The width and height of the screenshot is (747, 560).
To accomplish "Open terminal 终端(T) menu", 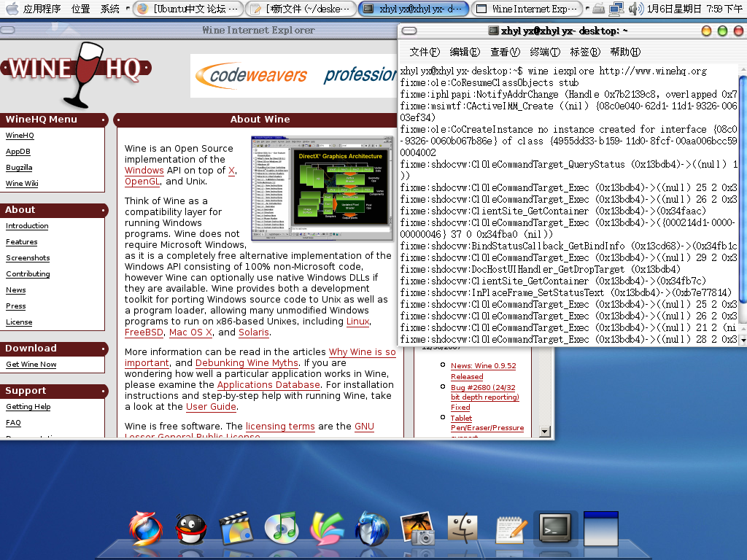I will [x=545, y=52].
